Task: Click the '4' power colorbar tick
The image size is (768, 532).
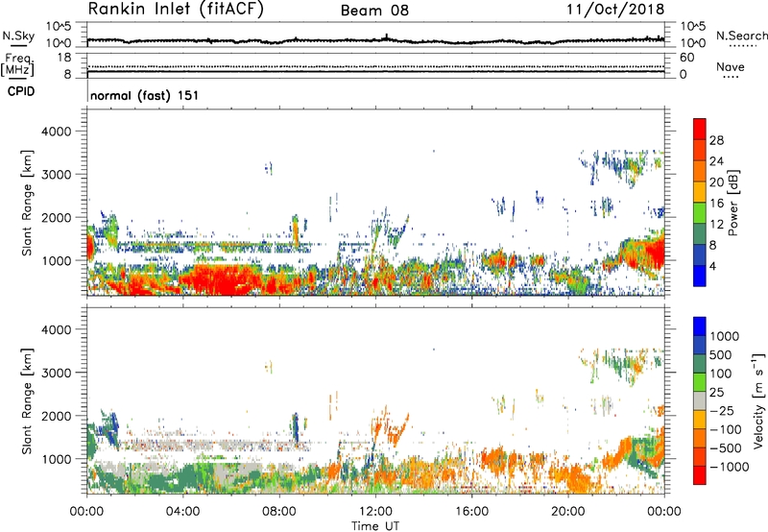Action: [x=712, y=266]
